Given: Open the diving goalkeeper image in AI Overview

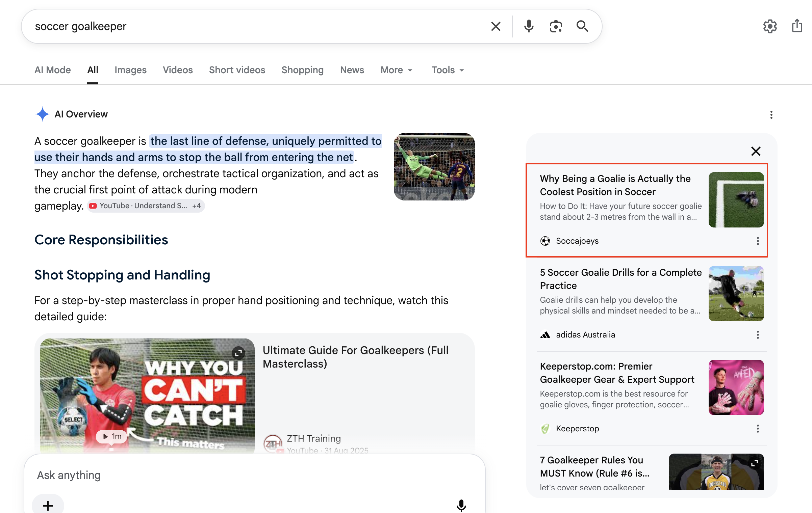Looking at the screenshot, I should 434,167.
